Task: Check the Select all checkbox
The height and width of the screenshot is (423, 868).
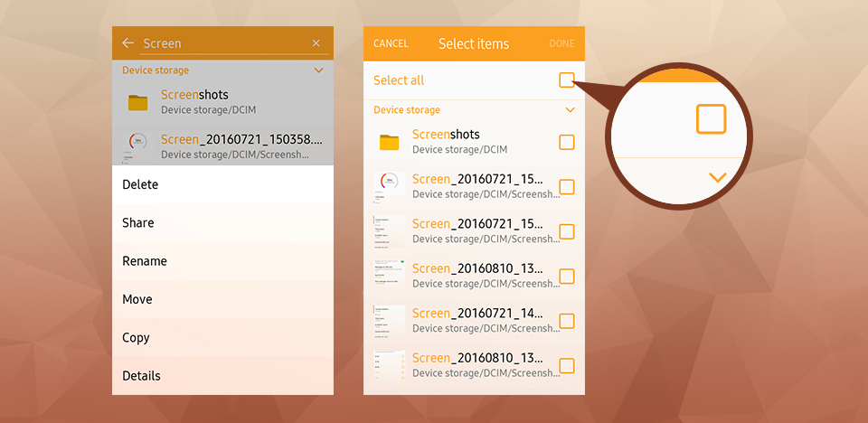Action: (566, 80)
